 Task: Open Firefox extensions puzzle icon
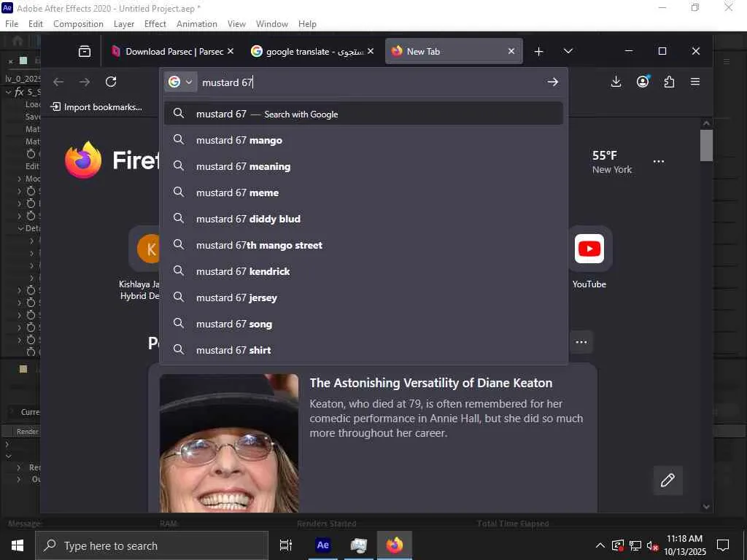pos(669,82)
